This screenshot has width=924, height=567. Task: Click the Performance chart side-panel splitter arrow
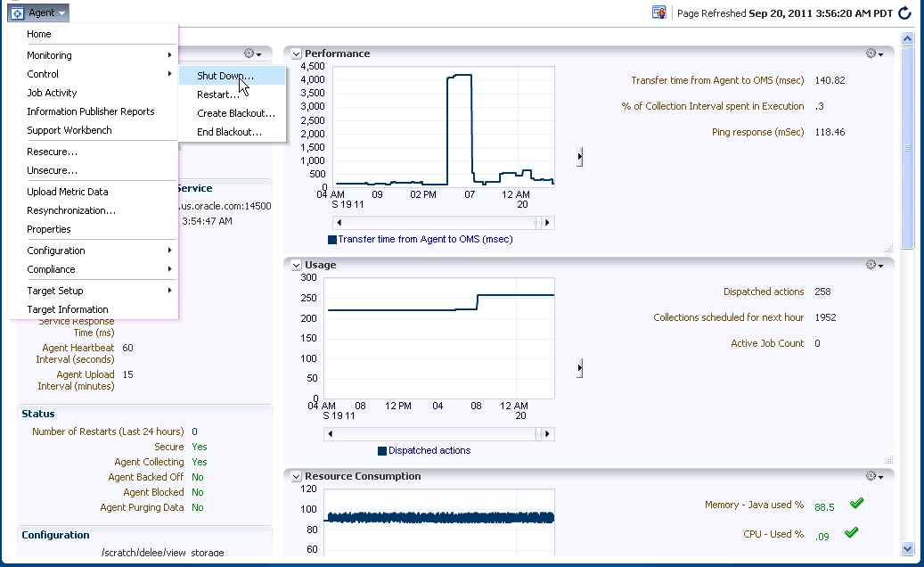[580, 157]
